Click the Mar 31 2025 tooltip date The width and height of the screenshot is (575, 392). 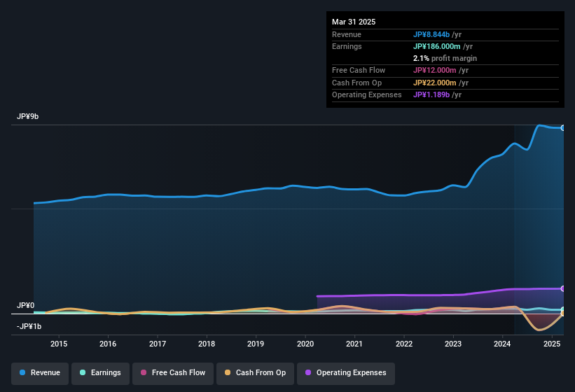(354, 22)
